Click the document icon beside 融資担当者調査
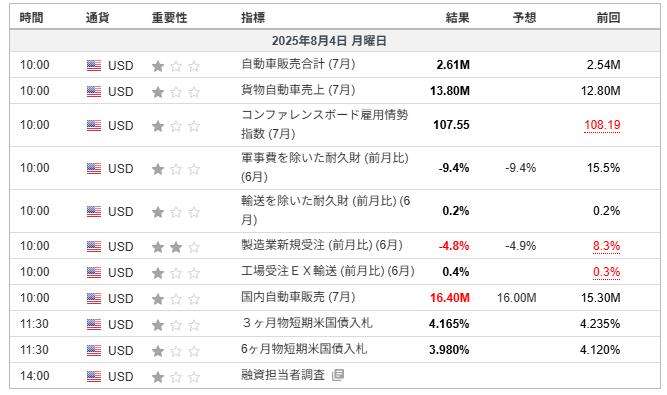This screenshot has height=395, width=667. pos(338,375)
